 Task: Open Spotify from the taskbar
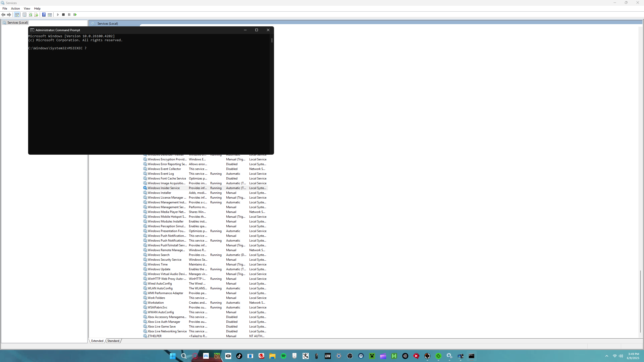284,356
